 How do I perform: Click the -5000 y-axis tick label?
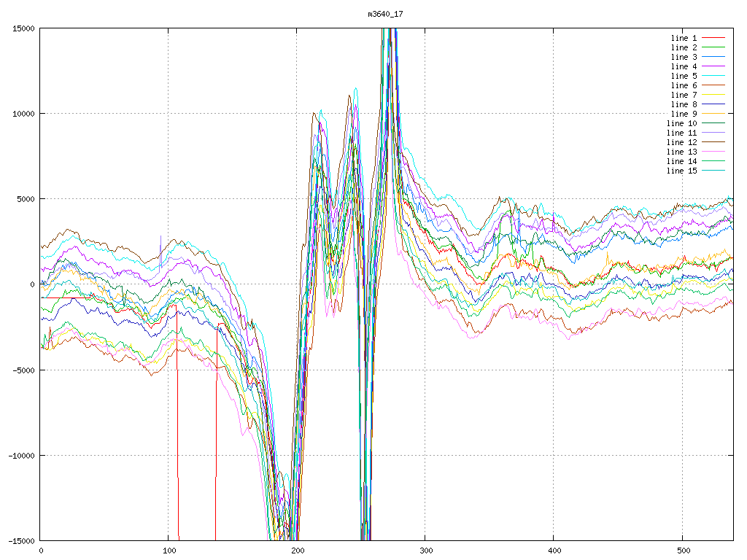pyautogui.click(x=23, y=370)
